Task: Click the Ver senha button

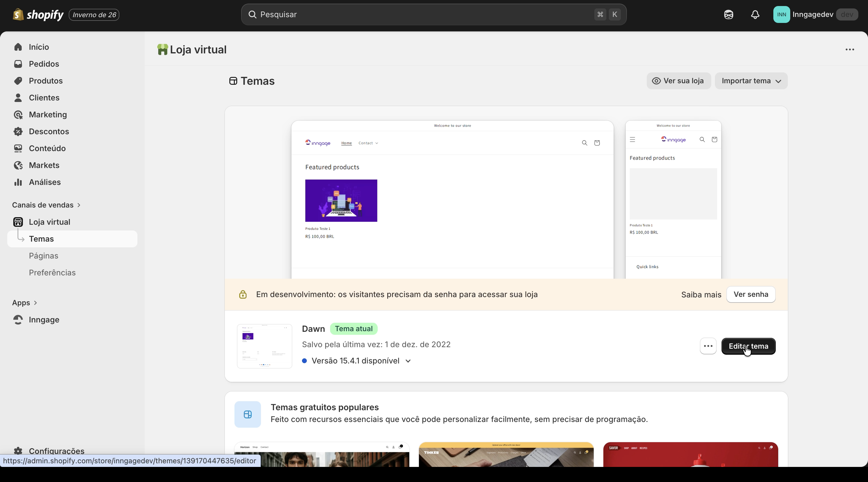Action: [x=751, y=294]
